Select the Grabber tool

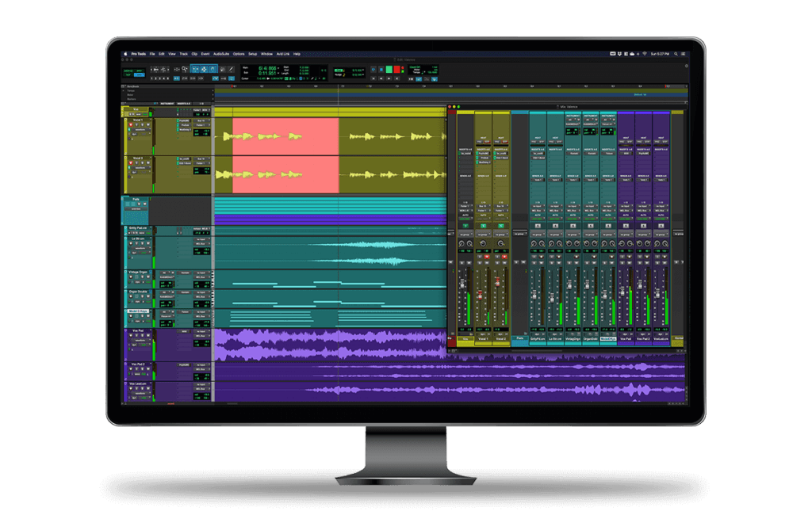(x=213, y=69)
